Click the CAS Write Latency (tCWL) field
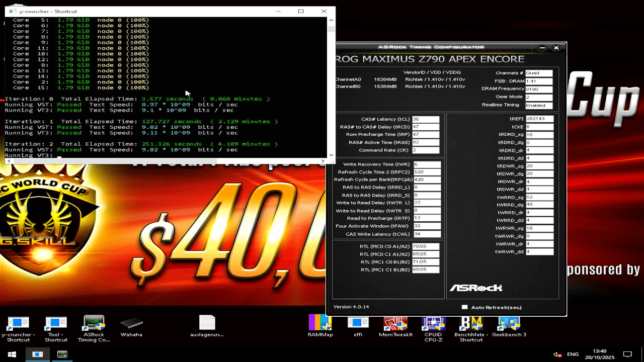 coord(427,234)
